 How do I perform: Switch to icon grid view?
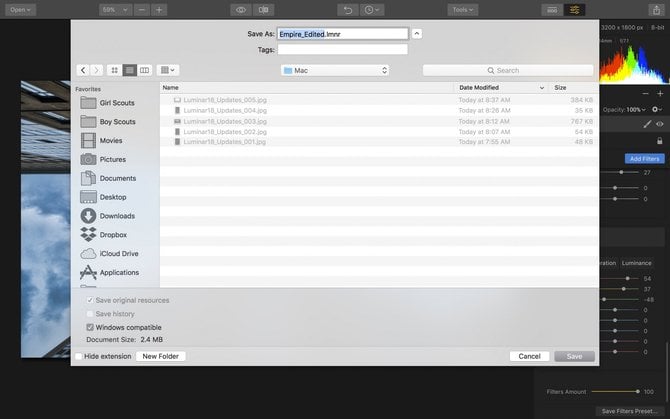point(115,70)
